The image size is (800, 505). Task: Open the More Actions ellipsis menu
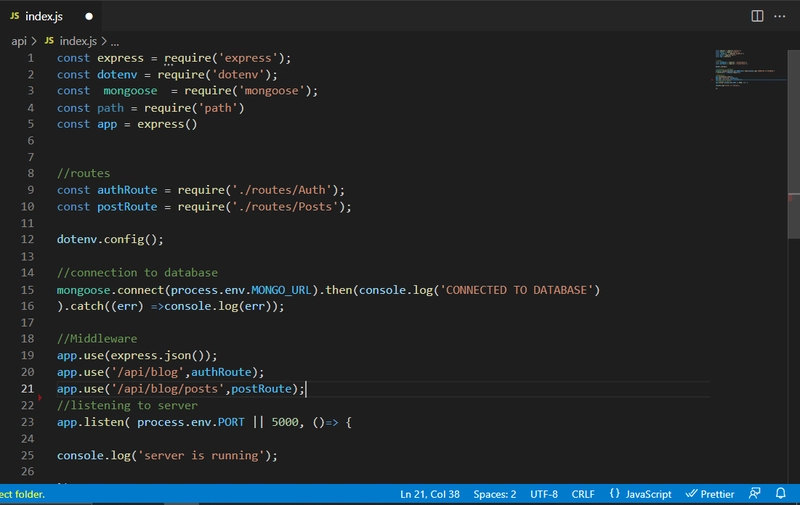coord(780,16)
